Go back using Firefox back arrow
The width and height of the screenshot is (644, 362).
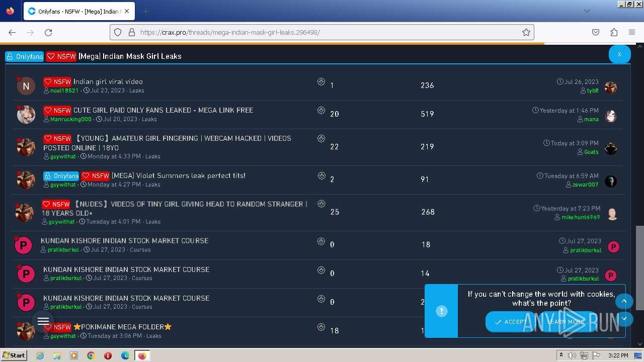click(12, 32)
